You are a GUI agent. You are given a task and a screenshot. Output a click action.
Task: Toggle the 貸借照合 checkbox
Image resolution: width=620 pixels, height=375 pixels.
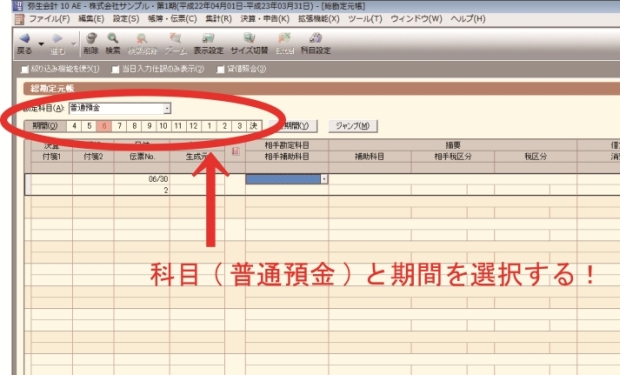pyautogui.click(x=221, y=70)
